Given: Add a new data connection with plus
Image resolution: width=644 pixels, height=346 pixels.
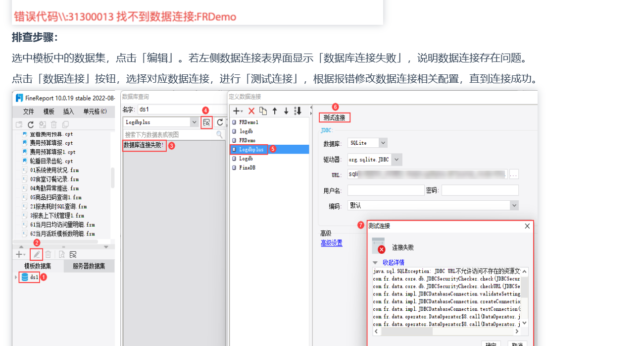Looking at the screenshot, I should [x=237, y=111].
